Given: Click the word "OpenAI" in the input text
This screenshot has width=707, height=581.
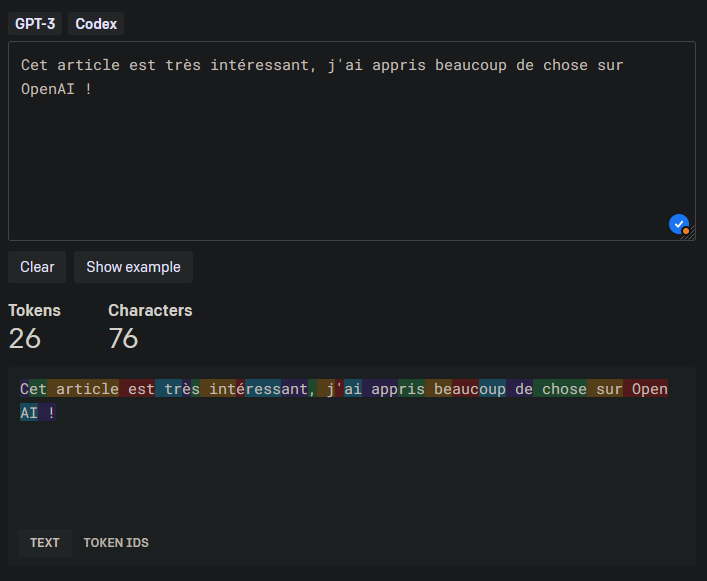Looking at the screenshot, I should click(x=48, y=89).
